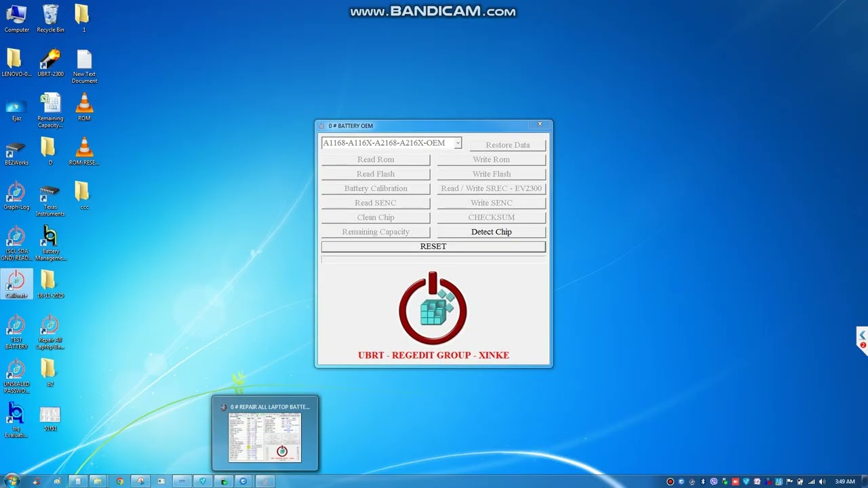
Task: Click the Write SENC button
Action: (x=492, y=203)
